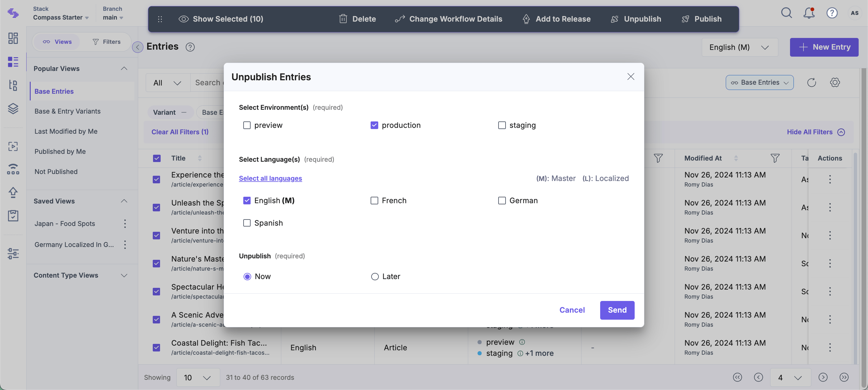The width and height of the screenshot is (868, 390).
Task: Click the Select all languages link
Action: [x=270, y=178]
